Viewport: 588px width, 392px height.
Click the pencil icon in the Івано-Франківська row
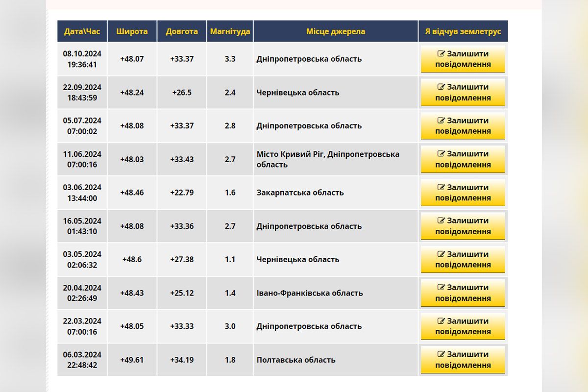441,288
